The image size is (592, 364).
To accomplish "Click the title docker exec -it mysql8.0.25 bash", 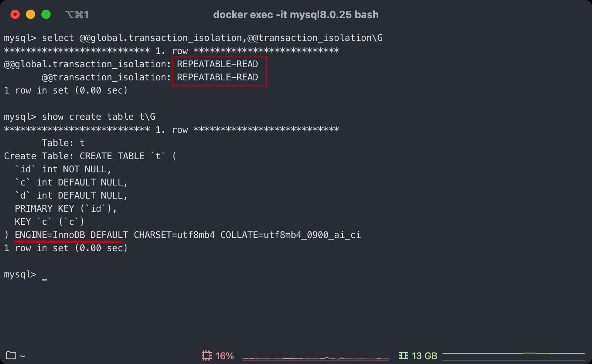I will pyautogui.click(x=296, y=14).
